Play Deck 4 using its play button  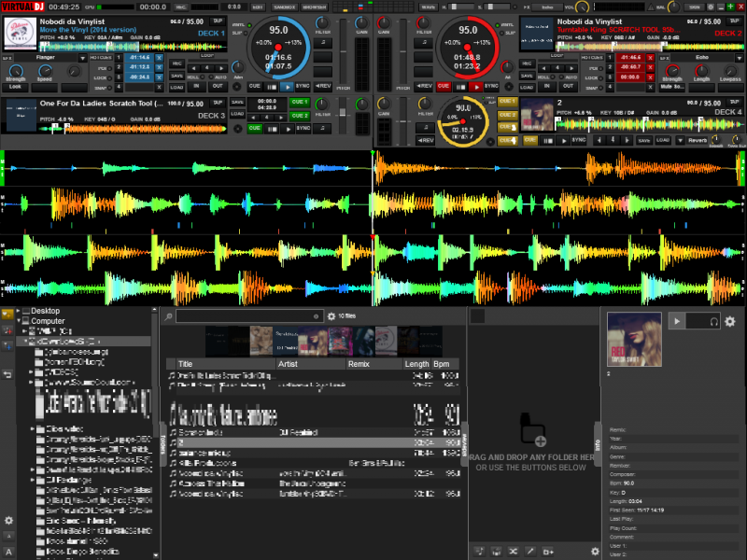pos(564,141)
